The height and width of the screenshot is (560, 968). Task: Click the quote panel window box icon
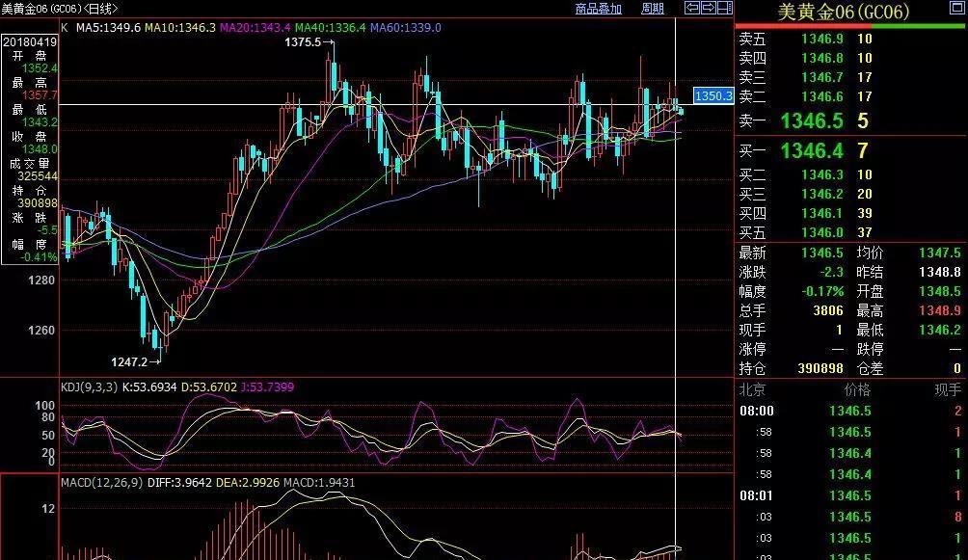pos(956,8)
